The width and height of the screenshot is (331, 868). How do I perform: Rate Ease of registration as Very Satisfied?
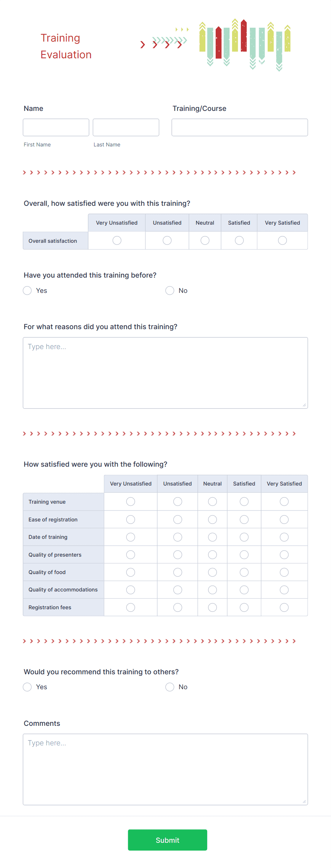tap(284, 520)
